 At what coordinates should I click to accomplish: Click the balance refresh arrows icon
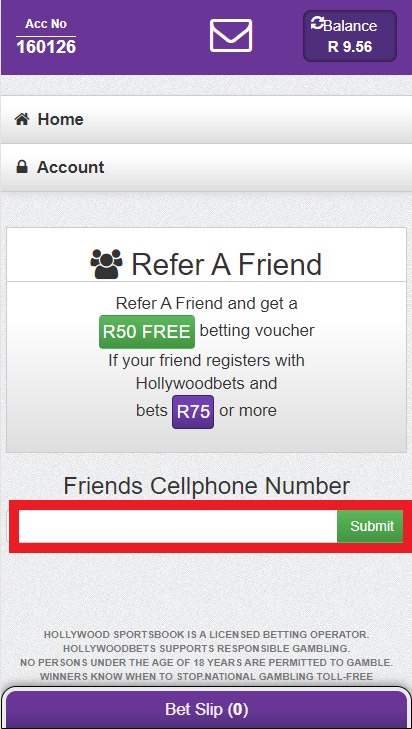tap(317, 22)
